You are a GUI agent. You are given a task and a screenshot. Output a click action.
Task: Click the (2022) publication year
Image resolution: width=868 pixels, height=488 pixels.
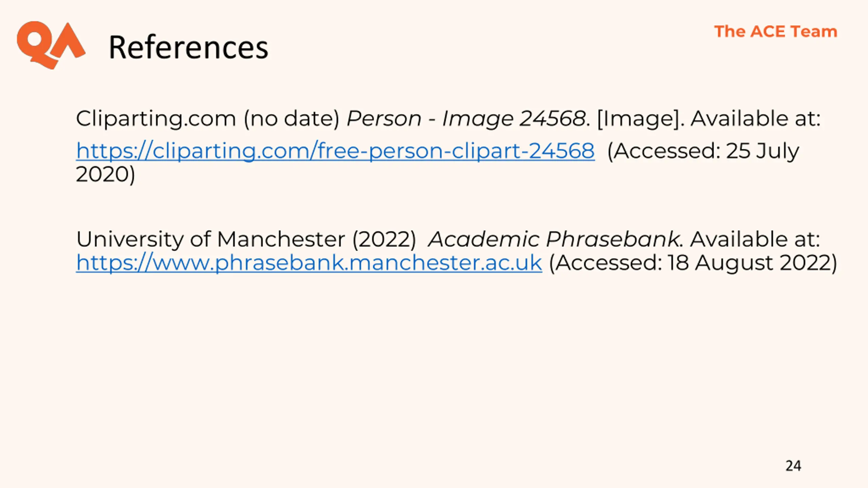384,240
